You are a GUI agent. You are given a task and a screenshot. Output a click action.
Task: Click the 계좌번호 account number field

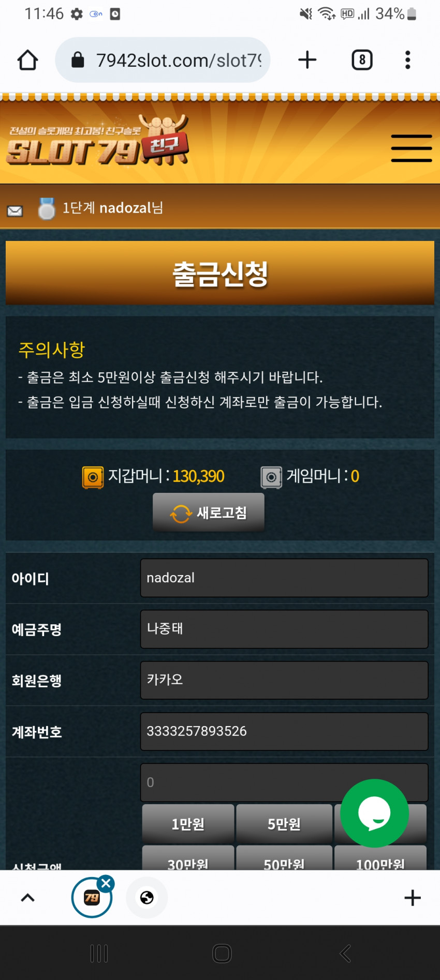(x=284, y=731)
